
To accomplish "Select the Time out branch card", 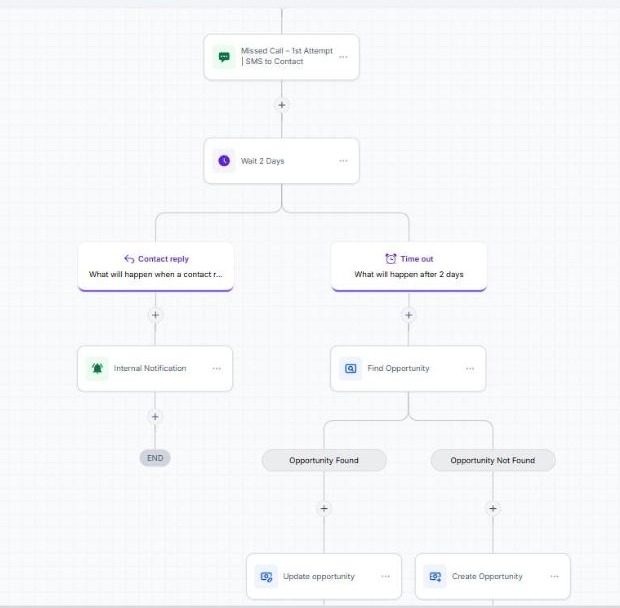I will tap(409, 267).
